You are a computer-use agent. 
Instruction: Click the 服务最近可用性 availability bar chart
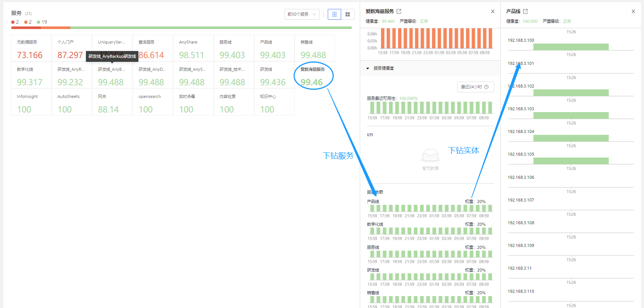tap(431, 108)
